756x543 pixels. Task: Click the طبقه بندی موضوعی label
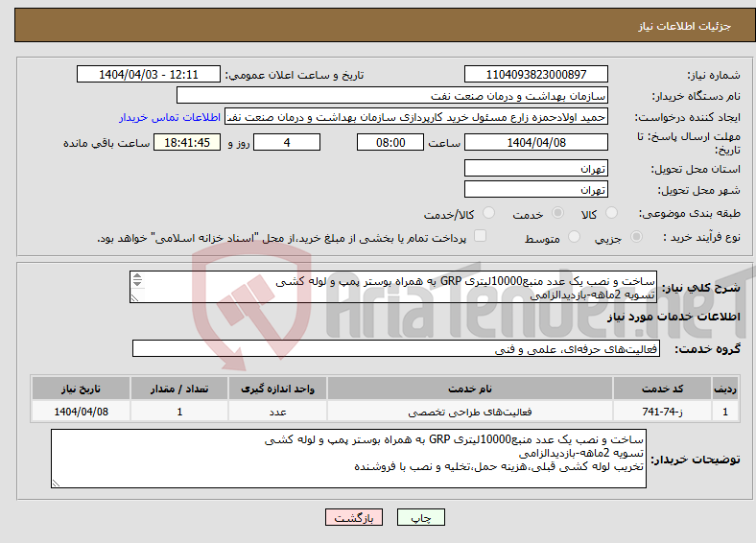690,213
